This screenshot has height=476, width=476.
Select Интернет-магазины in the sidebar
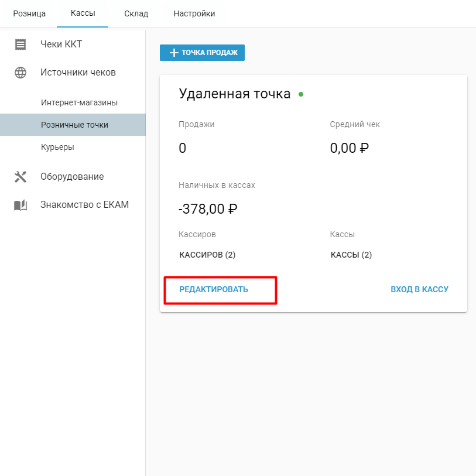pyautogui.click(x=79, y=102)
